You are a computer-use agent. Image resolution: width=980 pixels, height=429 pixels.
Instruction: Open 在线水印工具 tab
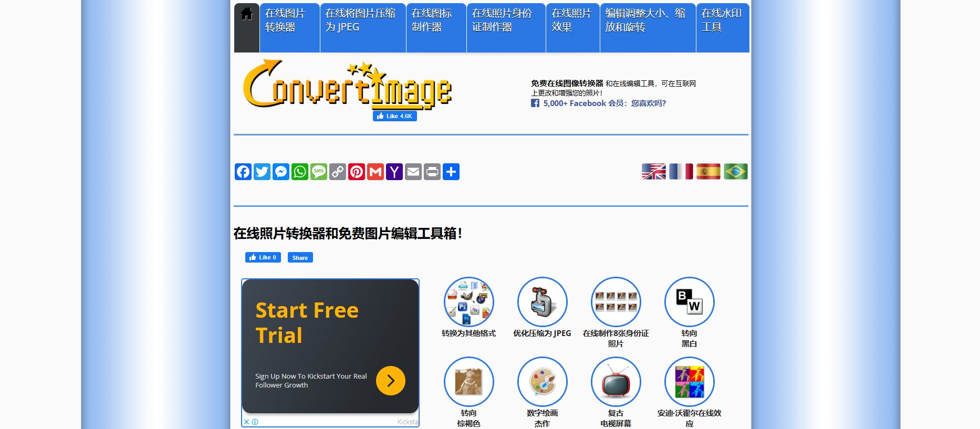(723, 27)
